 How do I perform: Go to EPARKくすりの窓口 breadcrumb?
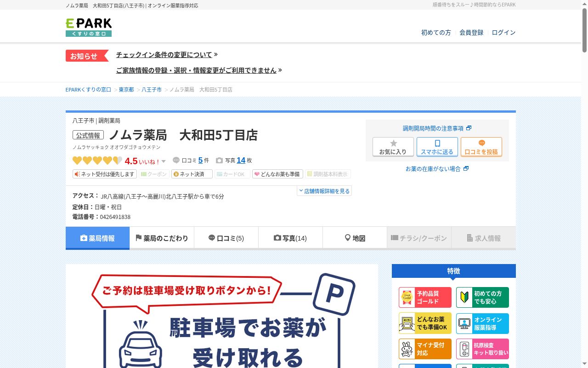88,90
